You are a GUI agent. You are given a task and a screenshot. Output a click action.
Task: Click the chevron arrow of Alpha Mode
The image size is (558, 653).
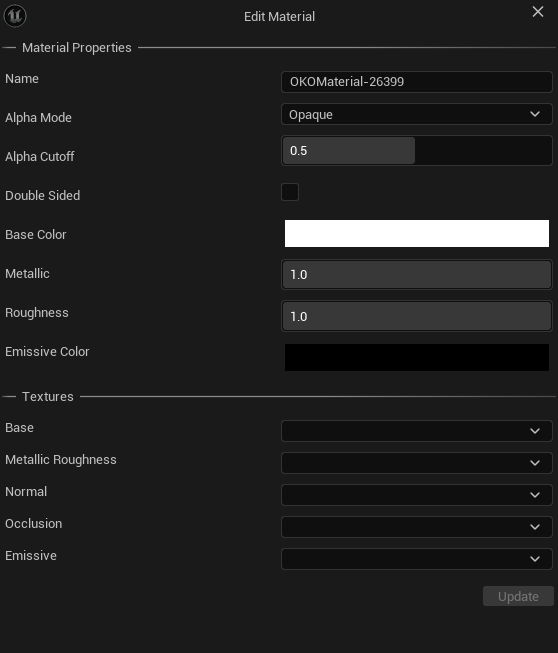pos(535,114)
